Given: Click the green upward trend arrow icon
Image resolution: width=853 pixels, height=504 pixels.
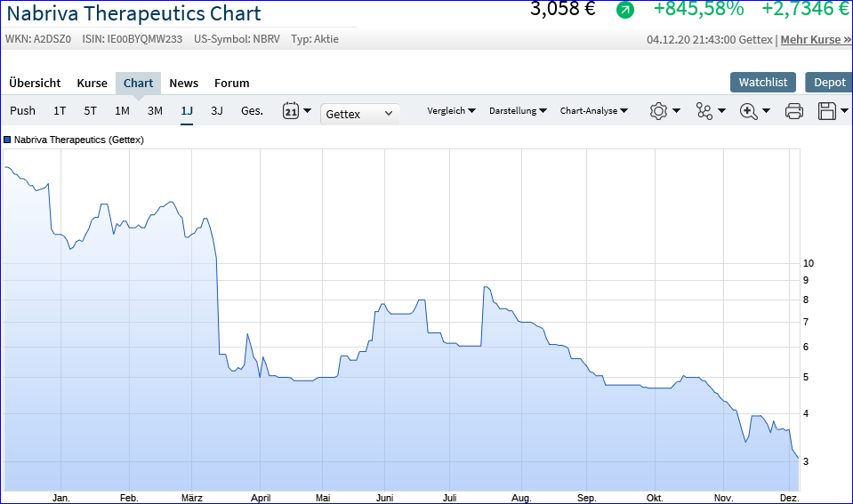Looking at the screenshot, I should pyautogui.click(x=625, y=9).
